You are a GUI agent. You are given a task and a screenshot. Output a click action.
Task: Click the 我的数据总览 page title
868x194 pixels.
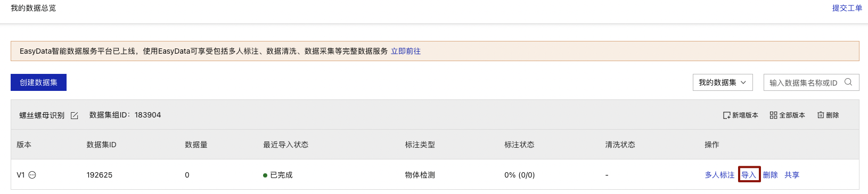(x=33, y=8)
